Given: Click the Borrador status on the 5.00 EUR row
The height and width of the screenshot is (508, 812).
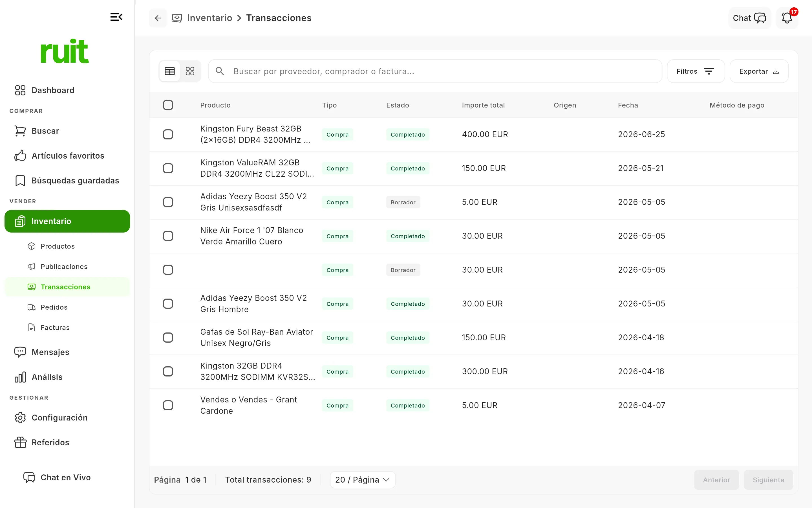Looking at the screenshot, I should 403,202.
